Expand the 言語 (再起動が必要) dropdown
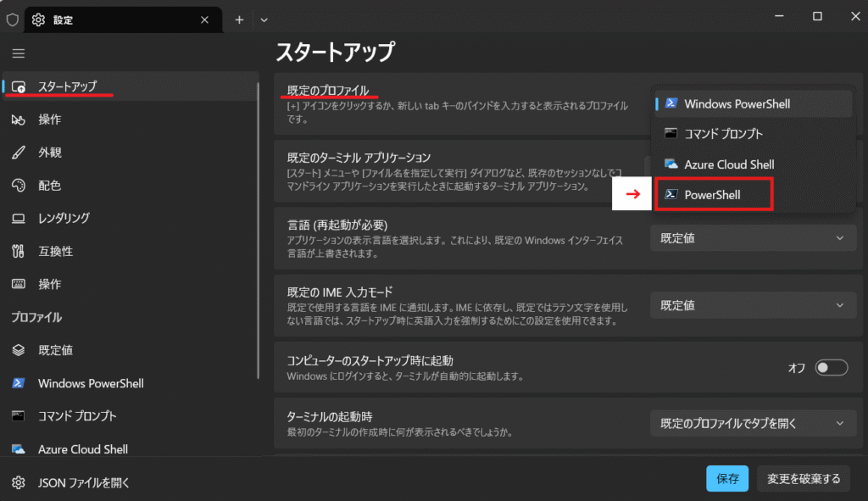868x501 pixels. tap(754, 238)
